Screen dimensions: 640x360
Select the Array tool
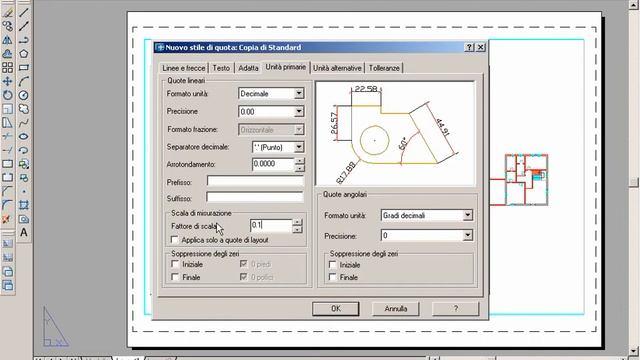click(7, 67)
